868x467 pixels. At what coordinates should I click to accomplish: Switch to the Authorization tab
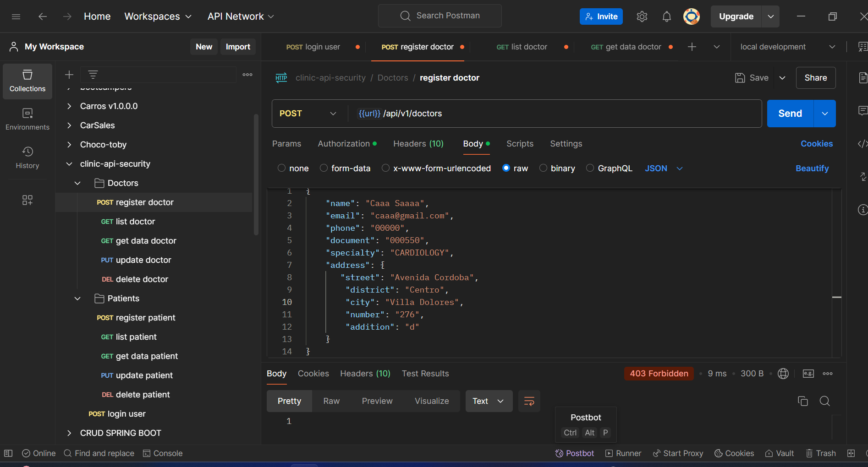click(x=347, y=144)
